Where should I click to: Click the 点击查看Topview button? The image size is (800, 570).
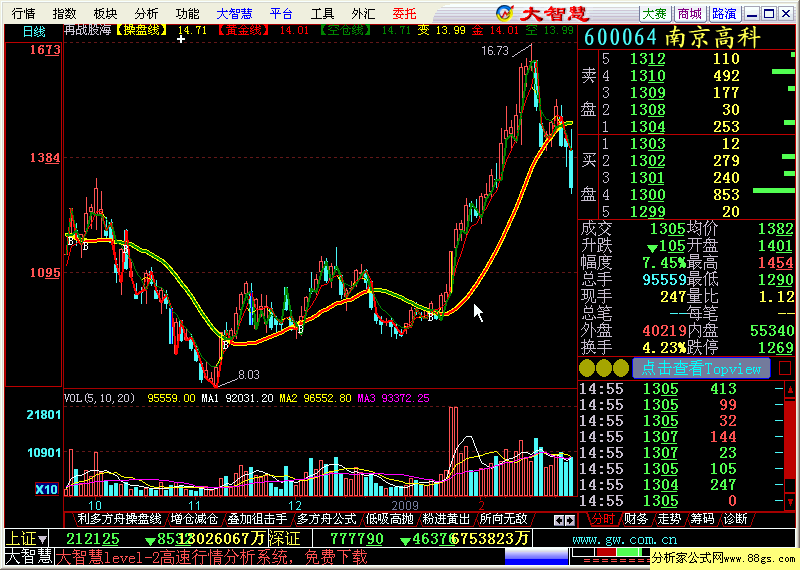pyautogui.click(x=701, y=368)
